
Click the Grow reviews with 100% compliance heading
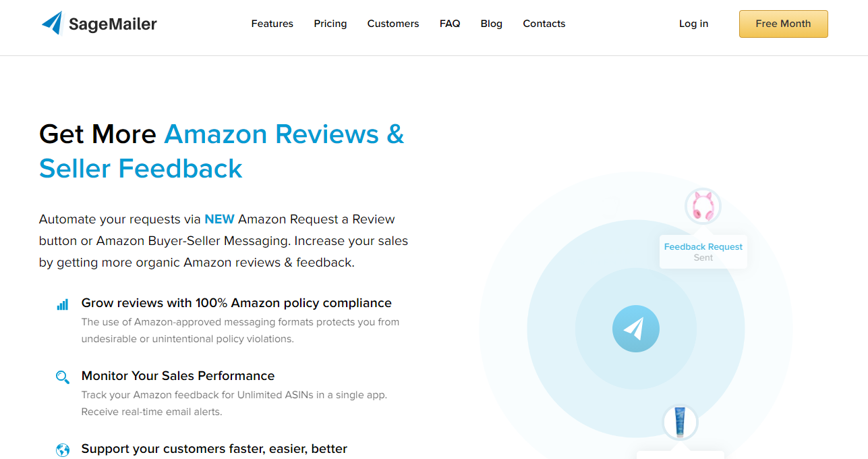(237, 303)
